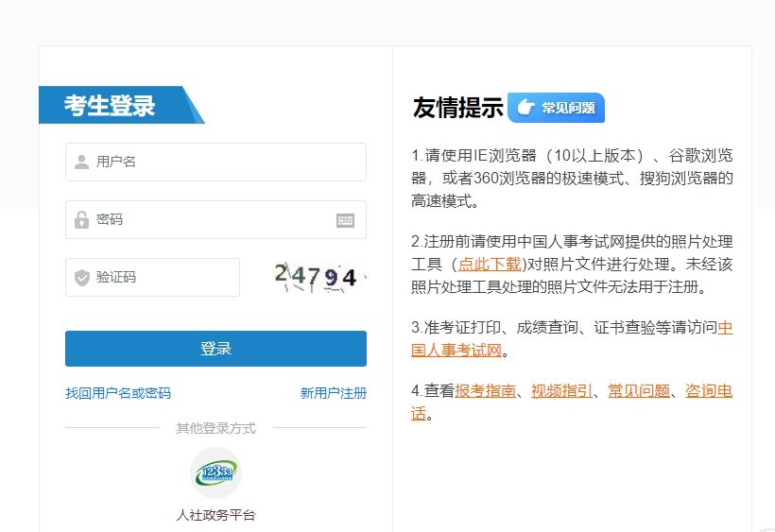Image resolution: width=775 pixels, height=532 pixels.
Task: Click the lock icon in password field
Action: tap(82, 220)
